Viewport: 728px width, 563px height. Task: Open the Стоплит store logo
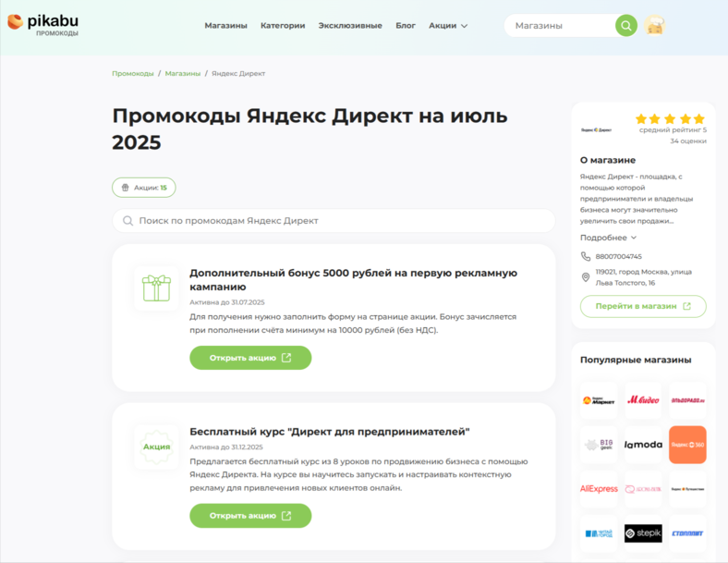pyautogui.click(x=687, y=533)
